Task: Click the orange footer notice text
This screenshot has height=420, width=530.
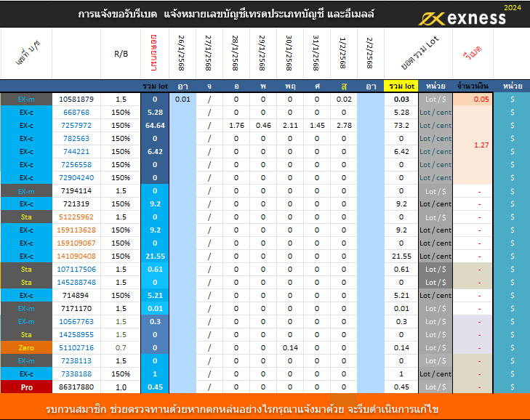Action: (242, 409)
